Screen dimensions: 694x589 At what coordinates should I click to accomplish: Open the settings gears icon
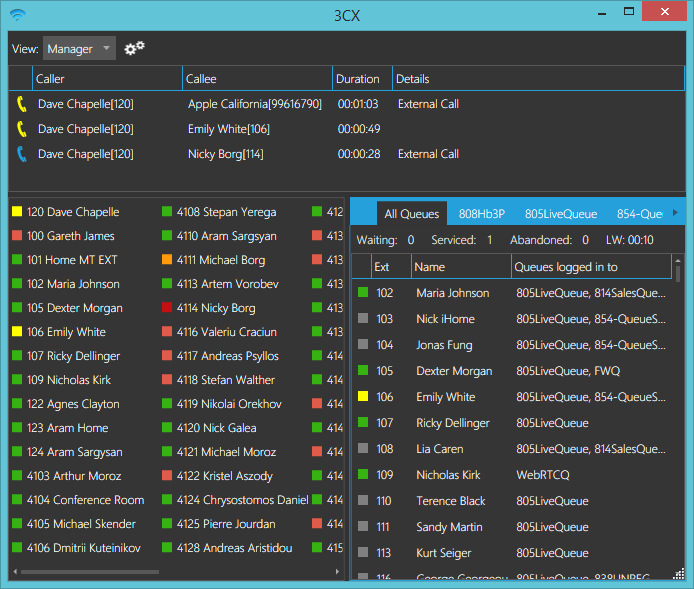pyautogui.click(x=135, y=48)
